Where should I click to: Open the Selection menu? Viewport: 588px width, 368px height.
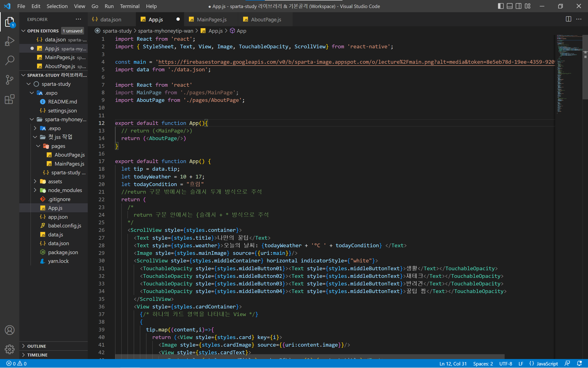pyautogui.click(x=57, y=6)
